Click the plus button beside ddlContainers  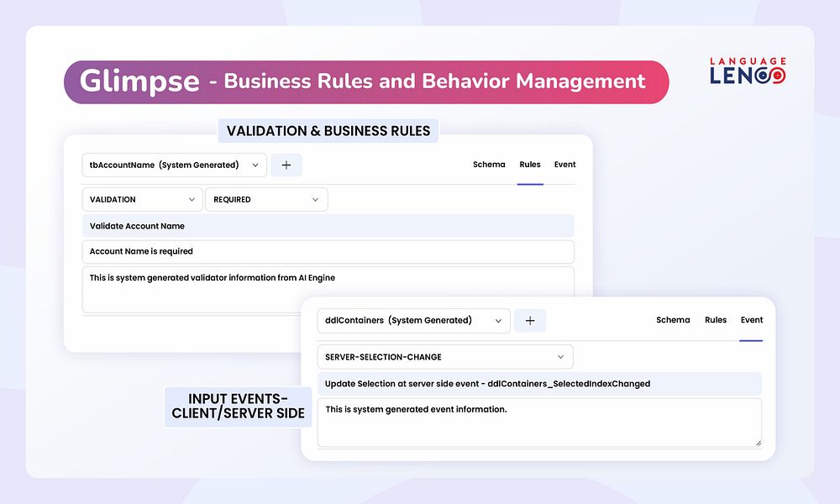coord(530,320)
